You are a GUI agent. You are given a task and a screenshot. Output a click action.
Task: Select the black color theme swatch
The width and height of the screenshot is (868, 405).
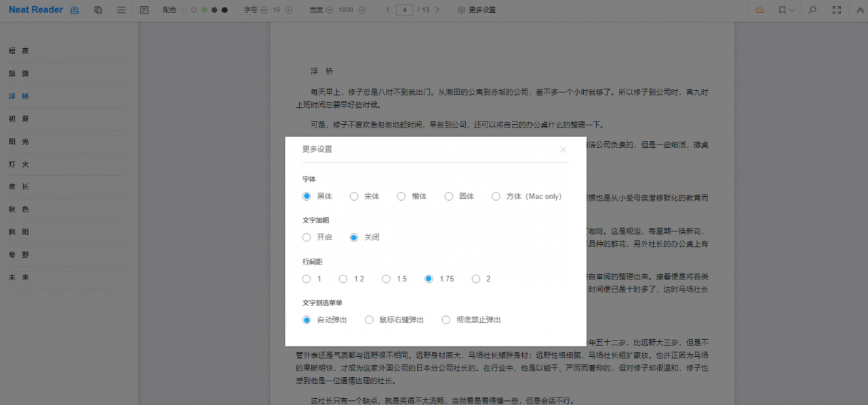[224, 10]
